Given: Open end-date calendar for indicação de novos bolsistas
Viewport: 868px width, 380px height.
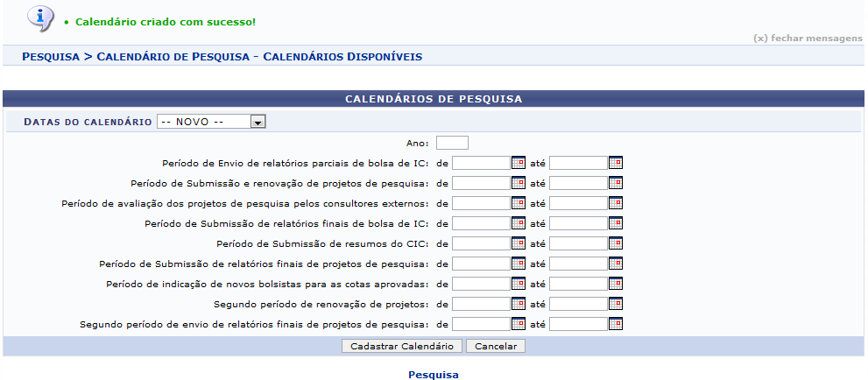Looking at the screenshot, I should 615,284.
